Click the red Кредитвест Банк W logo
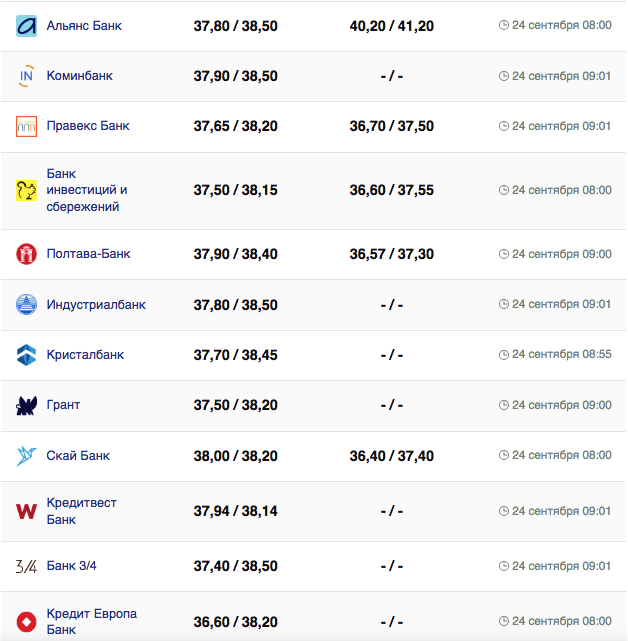This screenshot has height=641, width=628. (x=27, y=511)
